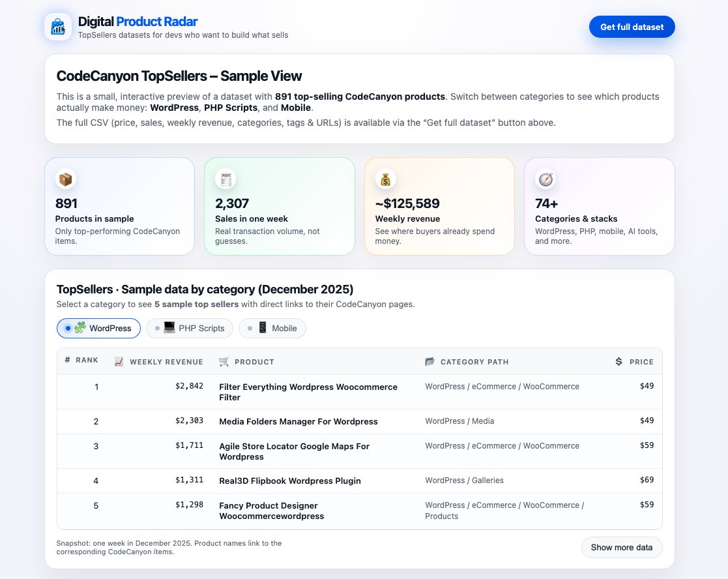The image size is (728, 579).
Task: Click the Show more data button
Action: [x=622, y=548]
